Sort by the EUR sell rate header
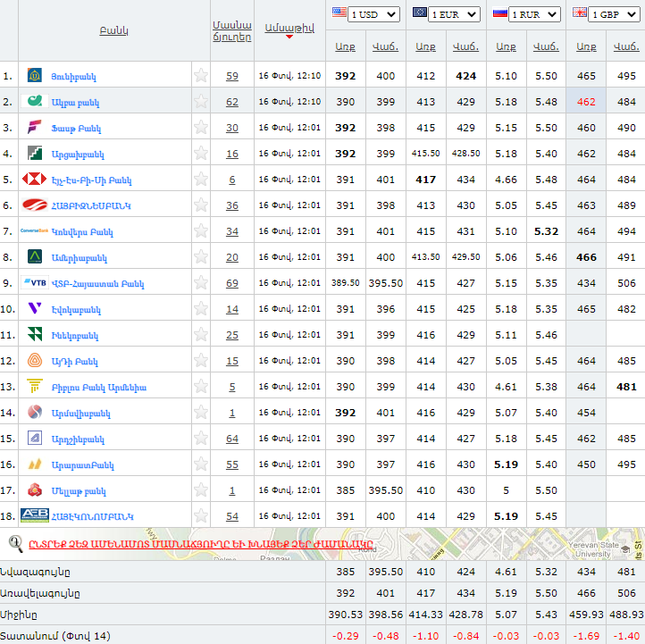 point(465,46)
